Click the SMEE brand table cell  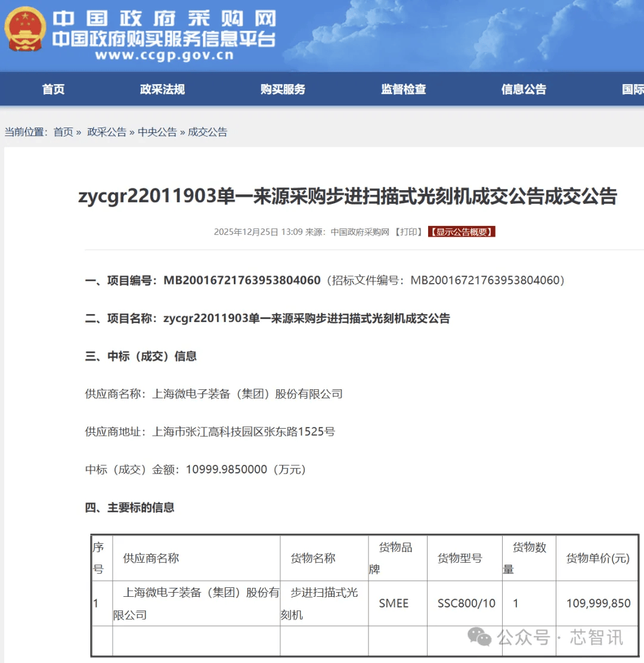click(x=394, y=603)
